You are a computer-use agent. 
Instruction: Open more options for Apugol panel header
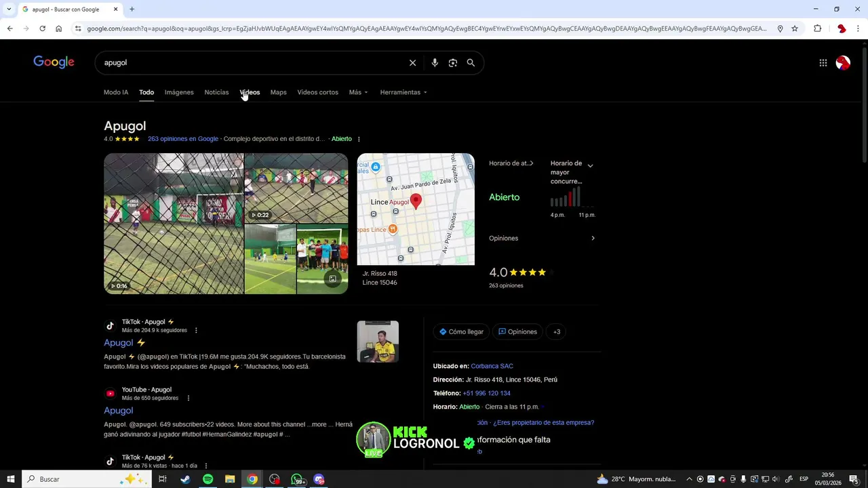[359, 139]
